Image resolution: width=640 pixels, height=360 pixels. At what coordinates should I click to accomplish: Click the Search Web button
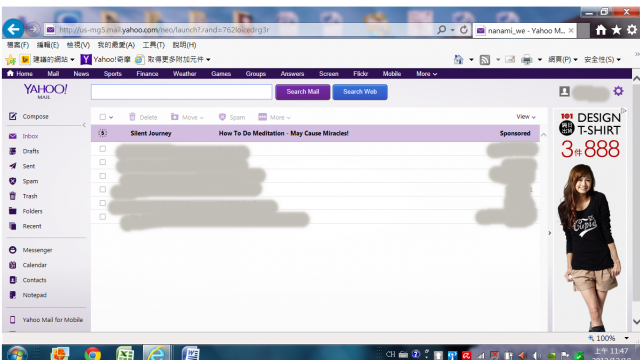[360, 92]
